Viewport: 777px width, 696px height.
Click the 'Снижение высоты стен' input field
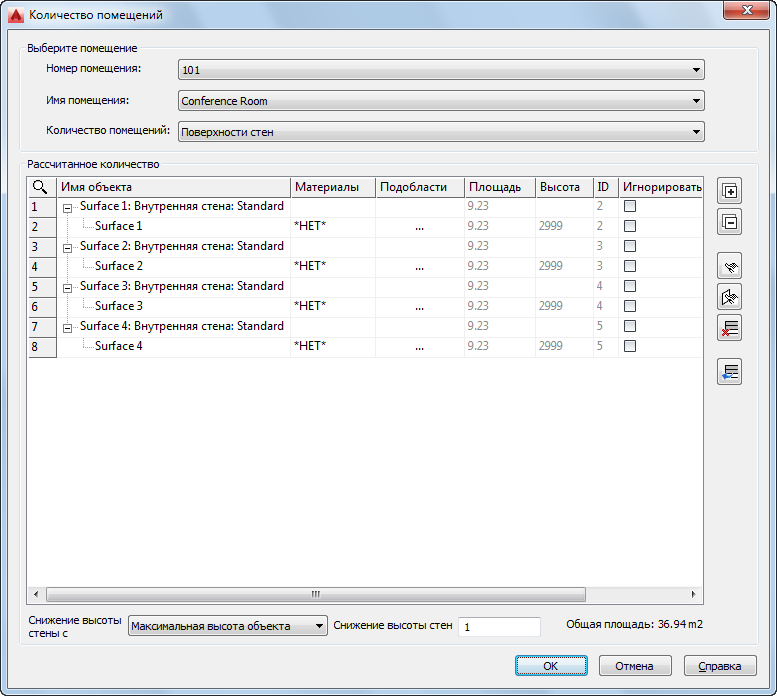tap(499, 627)
